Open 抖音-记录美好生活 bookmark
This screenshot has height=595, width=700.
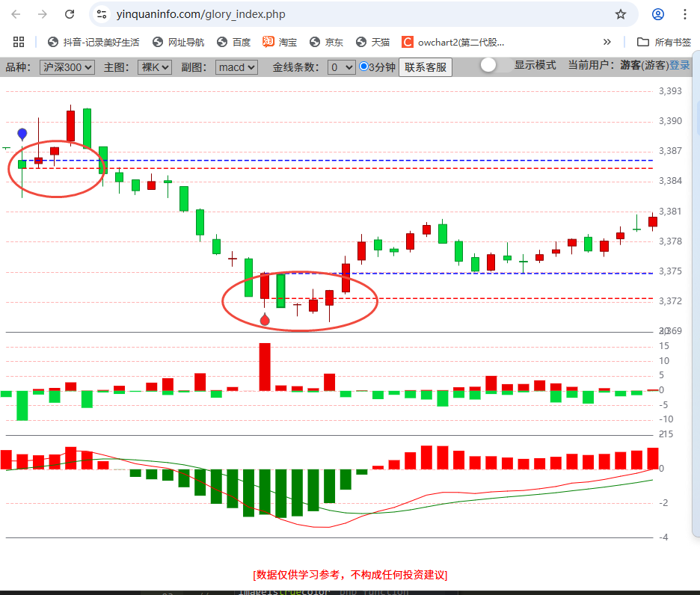[93, 42]
